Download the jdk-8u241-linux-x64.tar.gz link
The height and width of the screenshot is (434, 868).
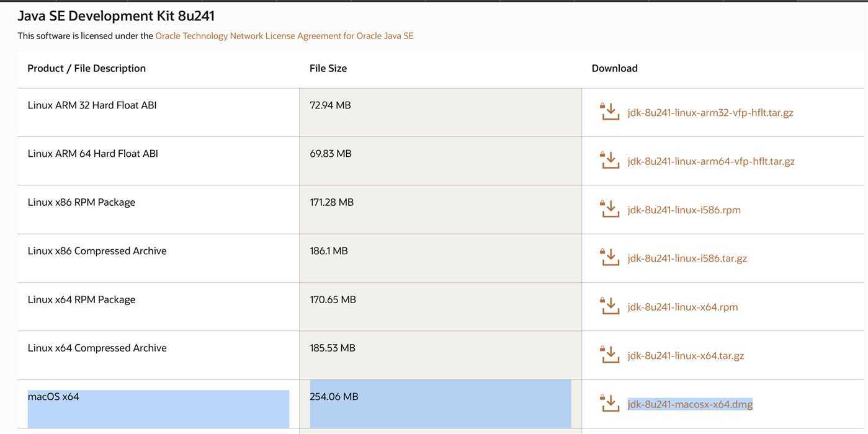[686, 356]
